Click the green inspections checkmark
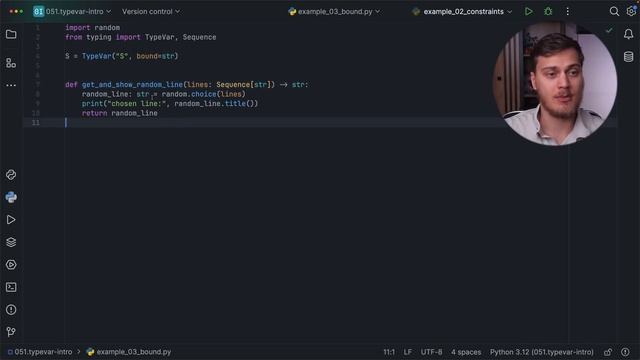Screen dimensions: 640x360 pos(609,31)
